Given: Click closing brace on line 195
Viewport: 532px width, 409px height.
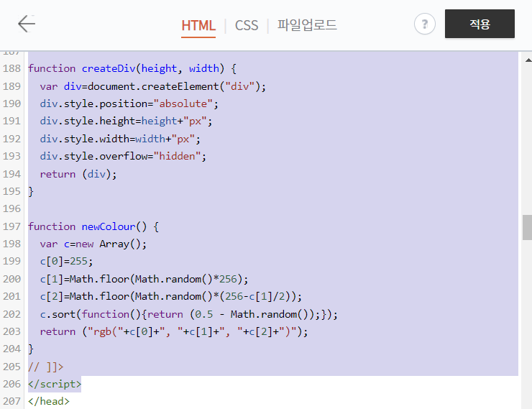Looking at the screenshot, I should coord(31,192).
